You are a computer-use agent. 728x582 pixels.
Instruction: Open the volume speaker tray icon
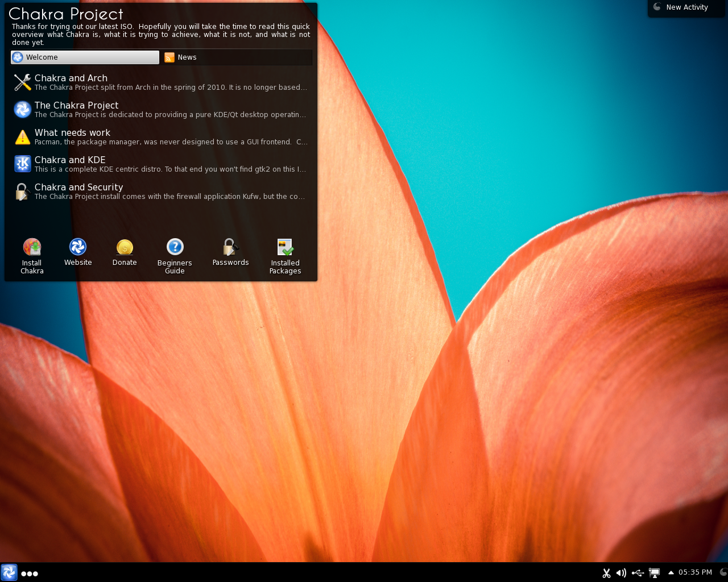point(621,573)
